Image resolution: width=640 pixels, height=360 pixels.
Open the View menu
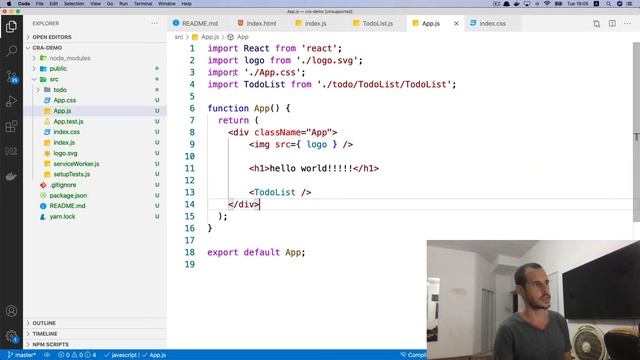point(96,4)
